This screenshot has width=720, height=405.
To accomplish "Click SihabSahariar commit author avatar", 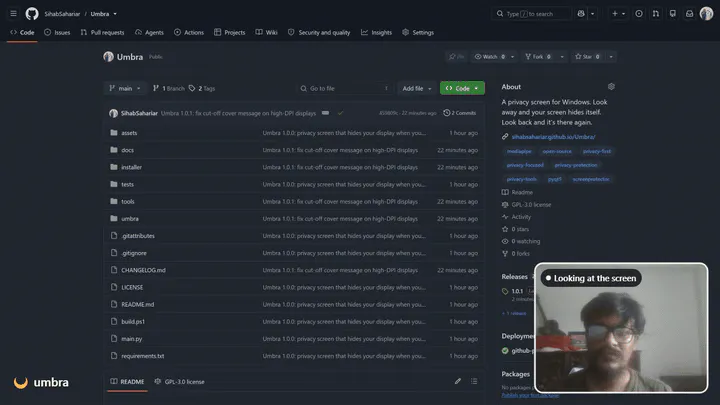I will [113, 113].
